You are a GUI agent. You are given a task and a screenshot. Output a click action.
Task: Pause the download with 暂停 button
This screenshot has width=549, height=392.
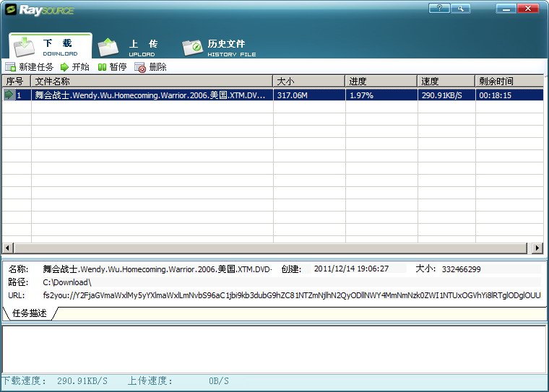[x=112, y=67]
